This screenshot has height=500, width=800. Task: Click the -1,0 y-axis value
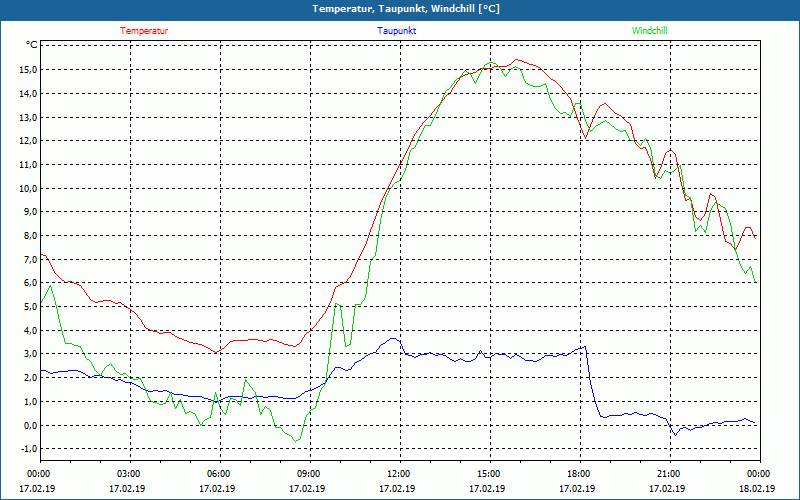(x=29, y=448)
